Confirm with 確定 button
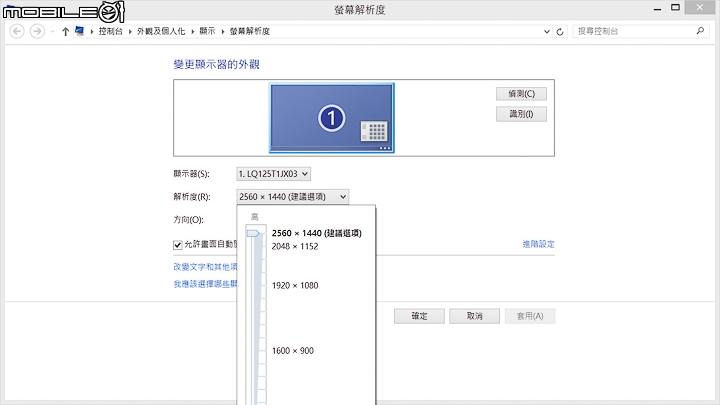The image size is (720, 405). (419, 316)
